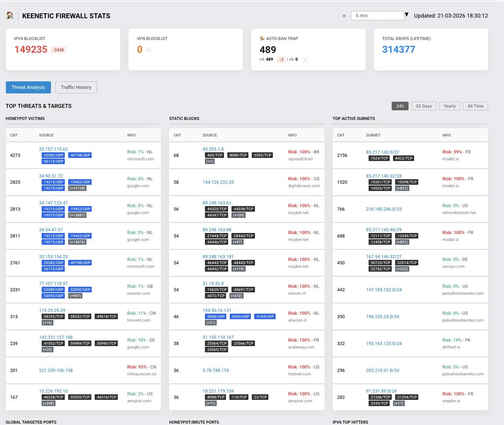Image resolution: width=504 pixels, height=425 pixels.
Task: Click the 7624/TCP badge under 85.217.140.0/27
Action: (379, 158)
